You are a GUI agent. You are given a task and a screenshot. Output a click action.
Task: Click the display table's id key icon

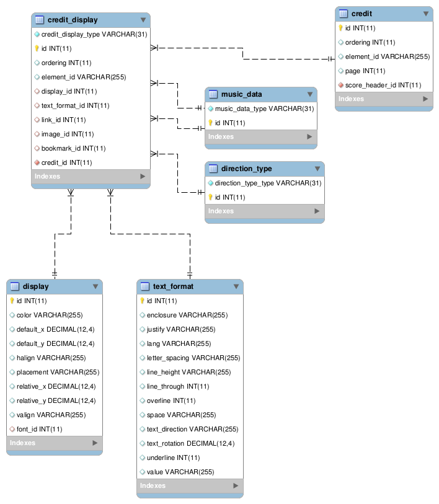tap(12, 301)
